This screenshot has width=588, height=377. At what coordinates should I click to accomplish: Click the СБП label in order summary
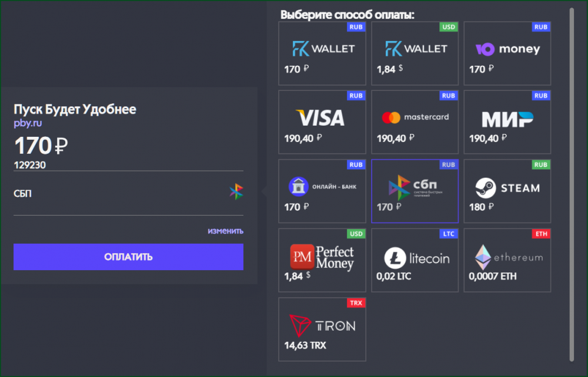click(22, 194)
